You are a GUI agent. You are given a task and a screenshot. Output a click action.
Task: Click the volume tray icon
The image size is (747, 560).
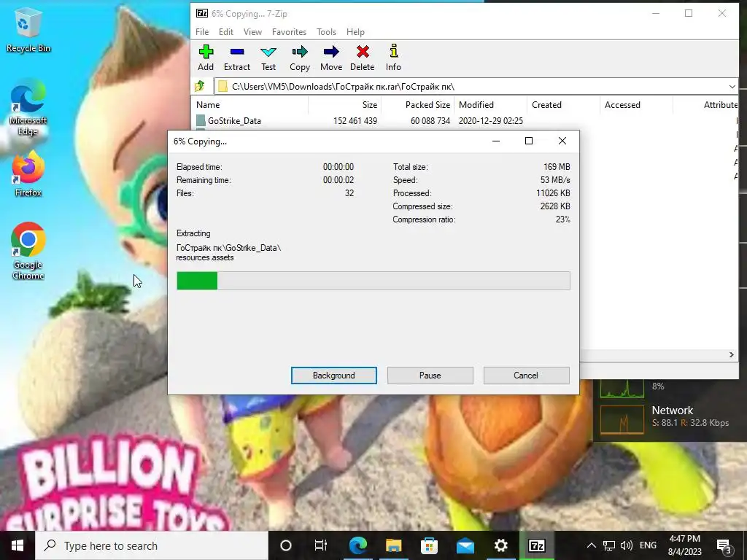pyautogui.click(x=627, y=545)
